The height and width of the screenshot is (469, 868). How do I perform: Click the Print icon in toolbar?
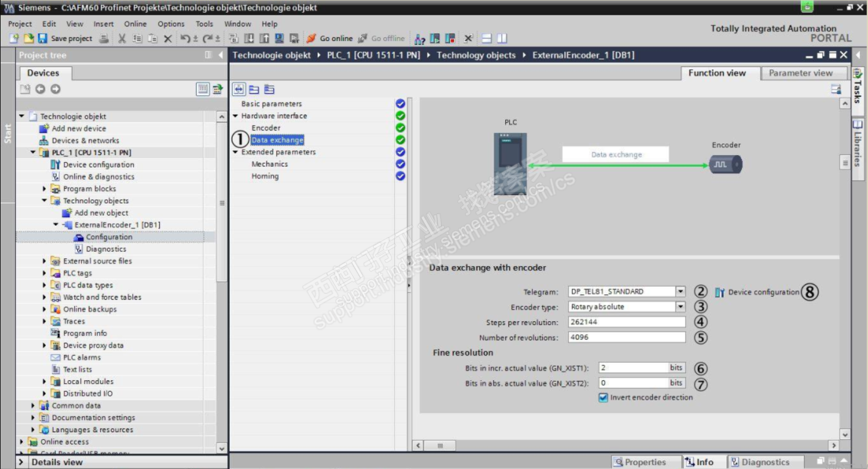pos(104,39)
